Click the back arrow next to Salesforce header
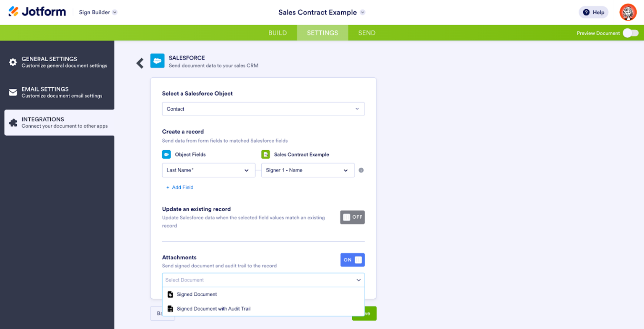644x329 pixels. tap(139, 62)
